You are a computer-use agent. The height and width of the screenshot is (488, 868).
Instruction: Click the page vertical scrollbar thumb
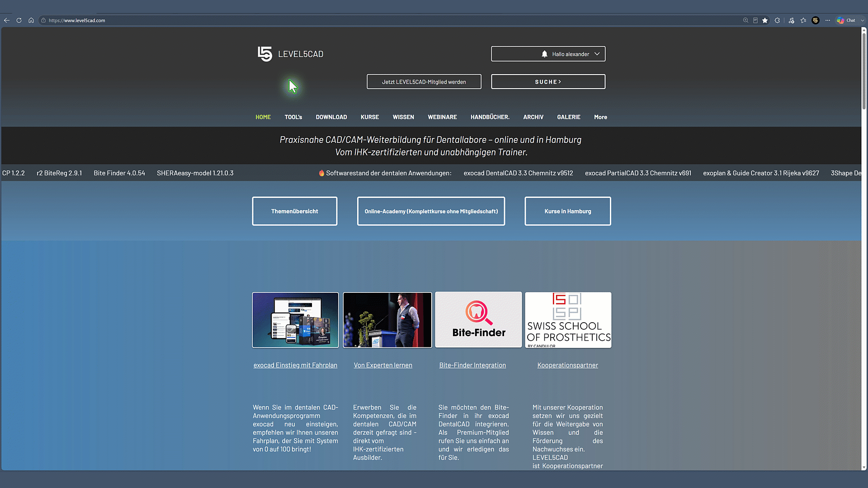coord(864,71)
